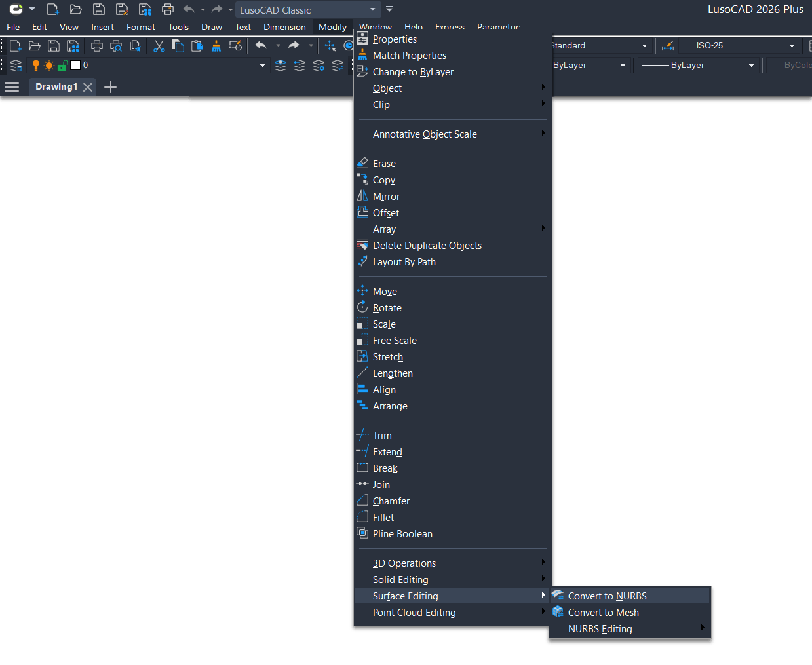The image size is (812, 665).
Task: Expand the Point Cloud Editing submenu
Action: click(x=452, y=613)
